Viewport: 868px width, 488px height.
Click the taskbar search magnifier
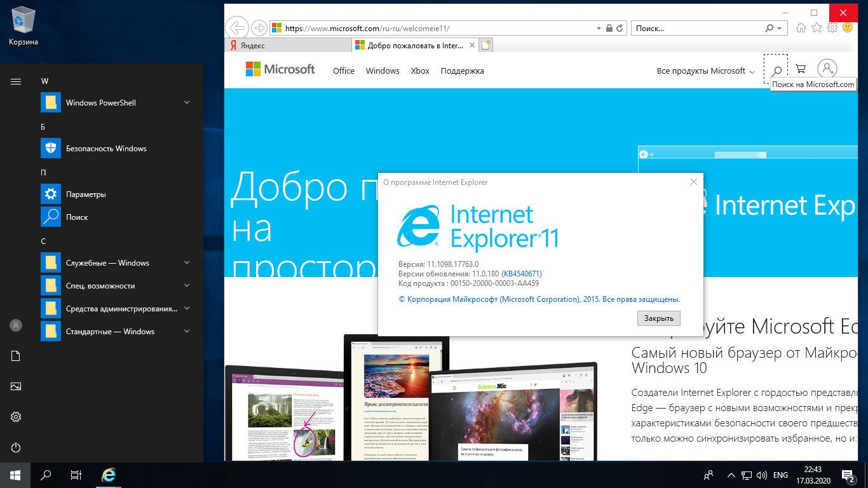tap(46, 475)
